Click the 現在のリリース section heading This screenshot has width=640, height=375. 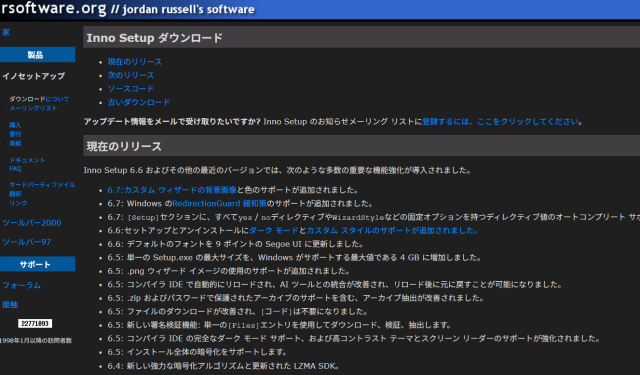pos(124,146)
